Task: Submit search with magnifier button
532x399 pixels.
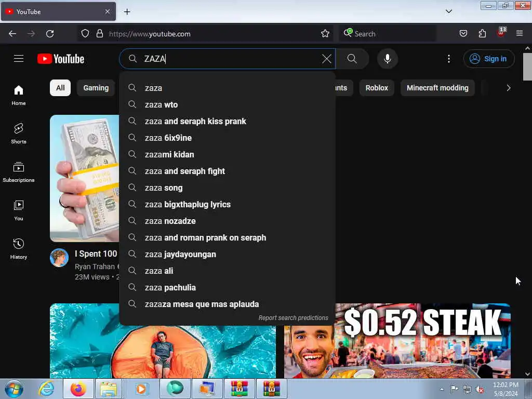Action: tap(352, 59)
